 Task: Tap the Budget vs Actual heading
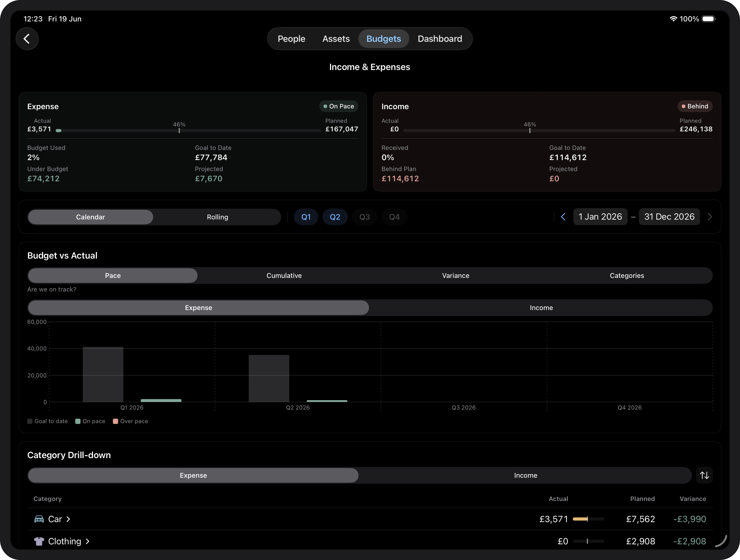coord(62,255)
